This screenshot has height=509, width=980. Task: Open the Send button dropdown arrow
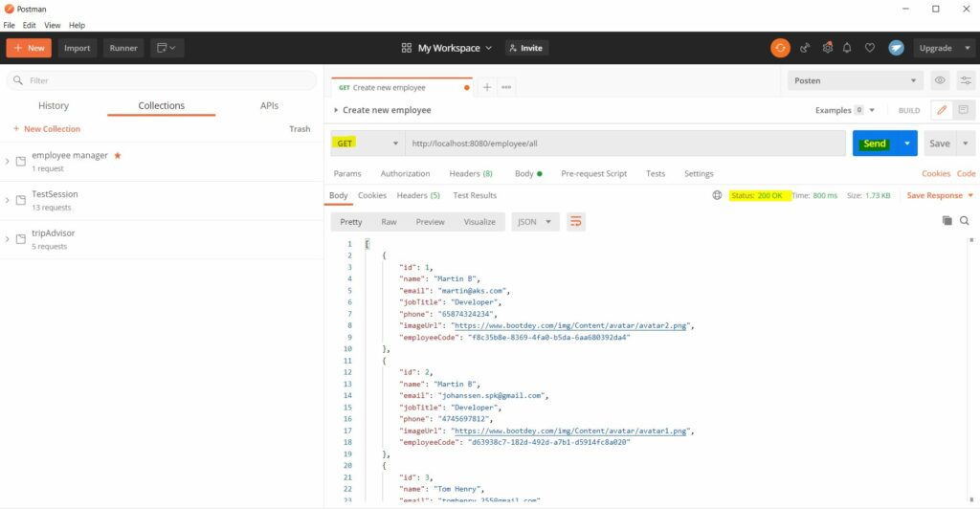(907, 144)
